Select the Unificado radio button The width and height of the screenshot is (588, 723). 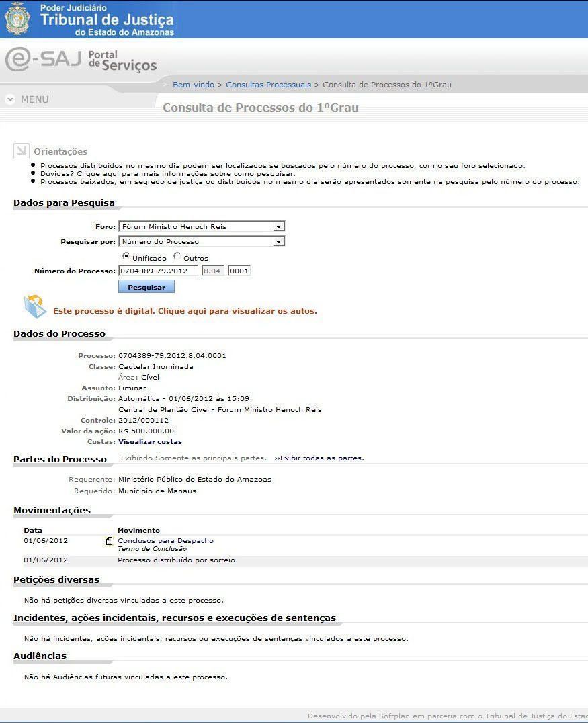click(126, 256)
